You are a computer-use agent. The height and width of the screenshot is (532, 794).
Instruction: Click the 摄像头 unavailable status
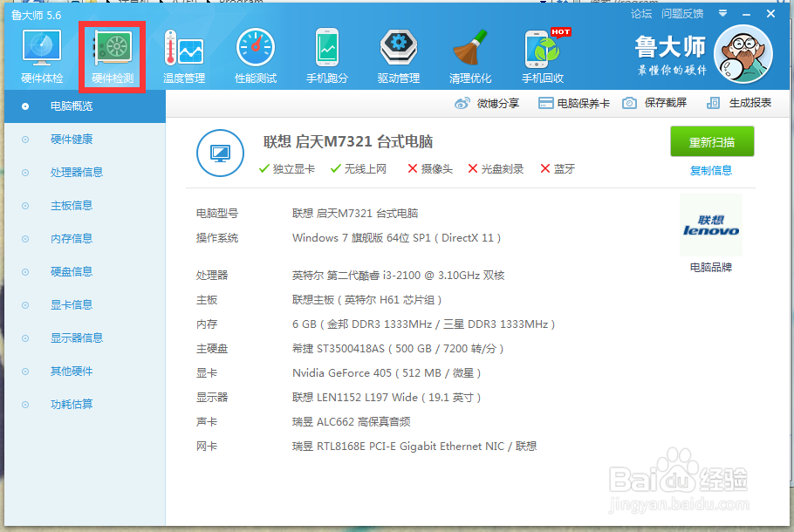coord(430,169)
